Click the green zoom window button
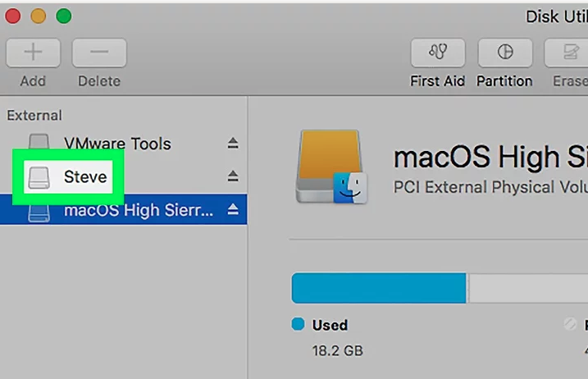Viewport: 588px width, 379px height. [64, 16]
